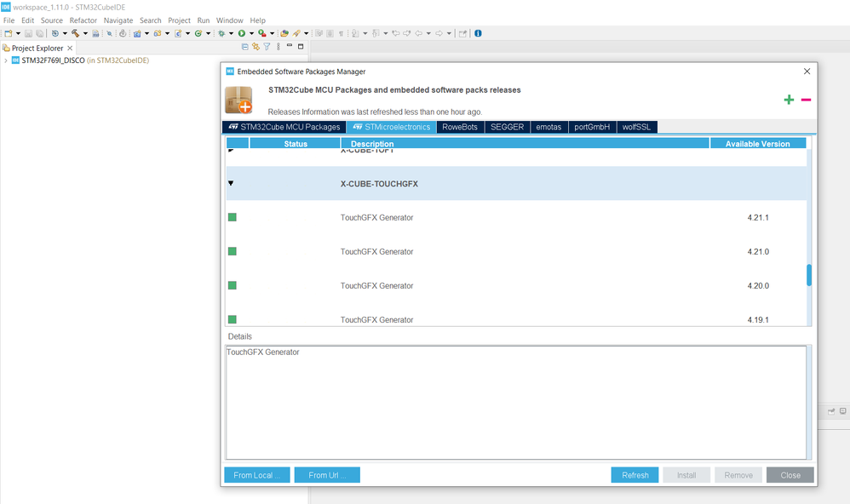Click the package list vertical scrollbar thumb
Viewport: 850px width, 504px height.
[x=809, y=275]
